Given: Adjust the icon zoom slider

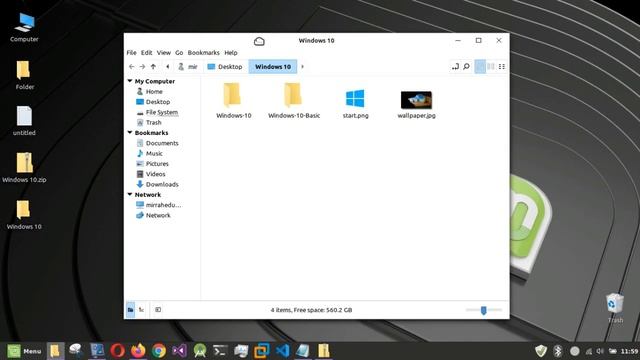Looking at the screenshot, I should point(484,310).
